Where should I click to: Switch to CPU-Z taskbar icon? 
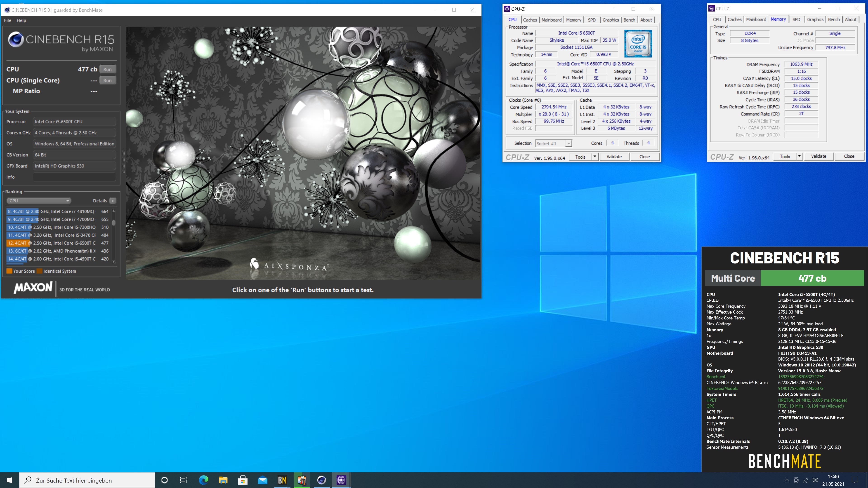[x=341, y=480]
